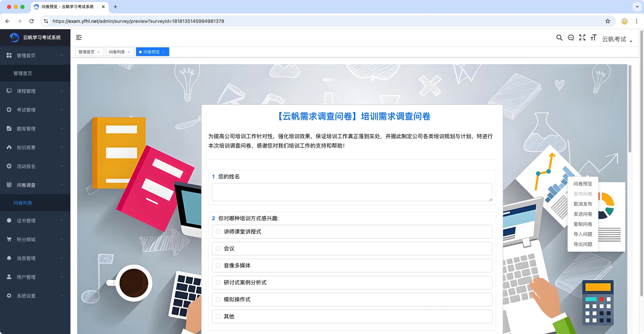The height and width of the screenshot is (334, 644).
Task: Open the 云帆考试 user dropdown
Action: pos(617,39)
